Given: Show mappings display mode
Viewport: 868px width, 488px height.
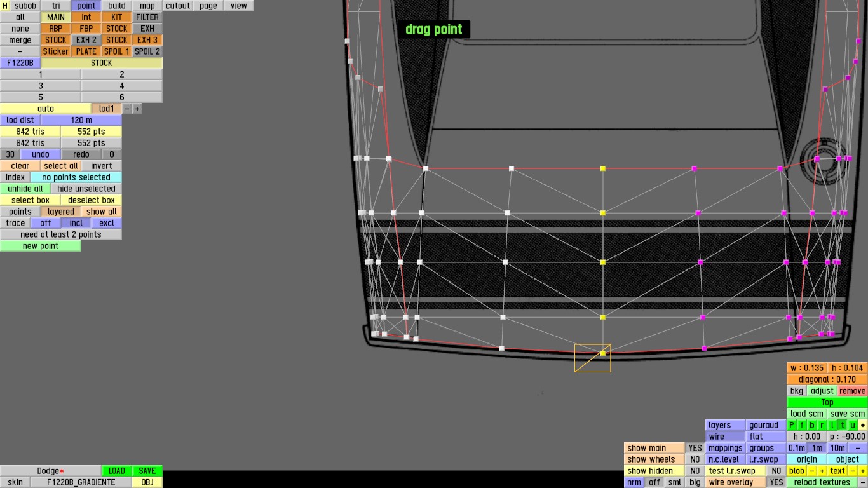Looking at the screenshot, I should click(x=726, y=448).
